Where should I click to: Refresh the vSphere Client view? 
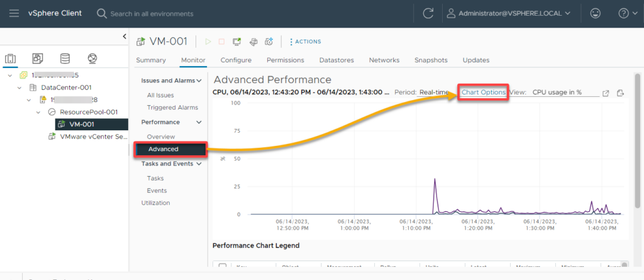(428, 13)
